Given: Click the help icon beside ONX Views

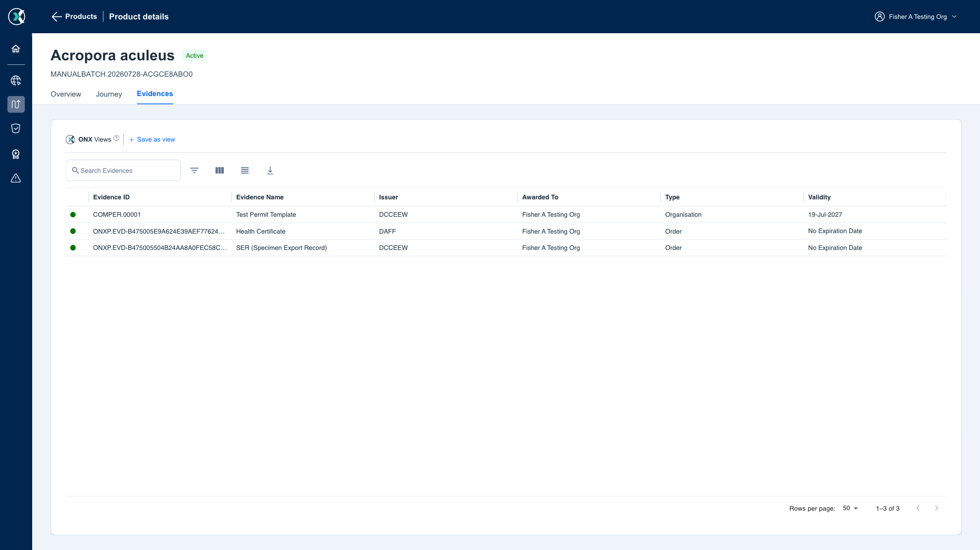Looking at the screenshot, I should 116,138.
